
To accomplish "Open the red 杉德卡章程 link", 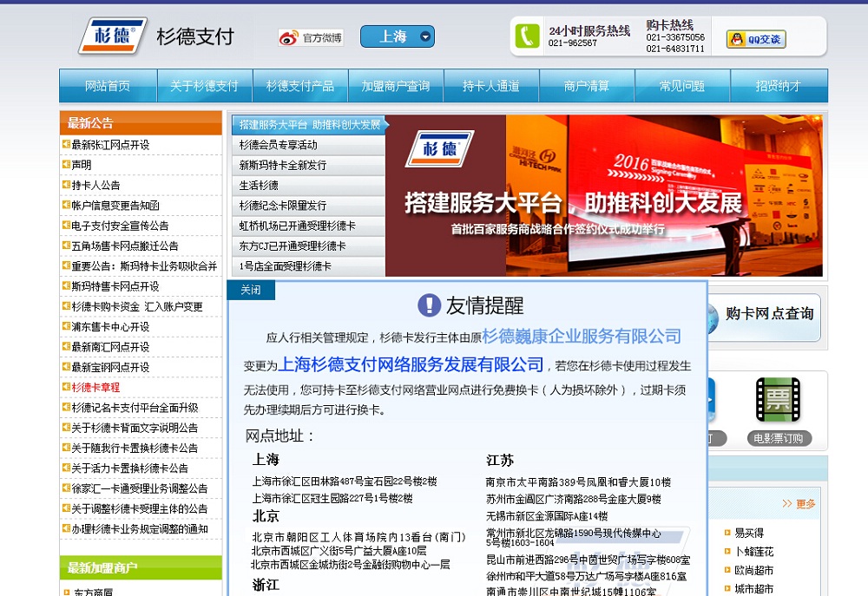I will (x=95, y=388).
